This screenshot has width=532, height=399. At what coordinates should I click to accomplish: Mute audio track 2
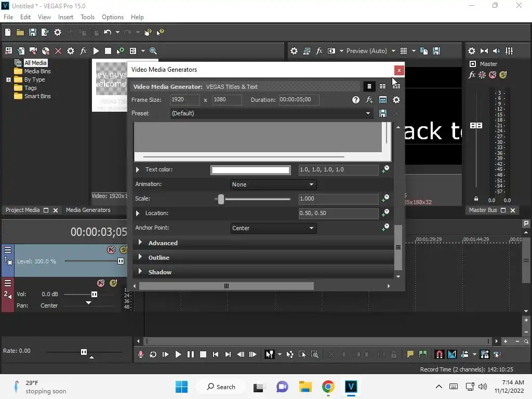point(101,283)
